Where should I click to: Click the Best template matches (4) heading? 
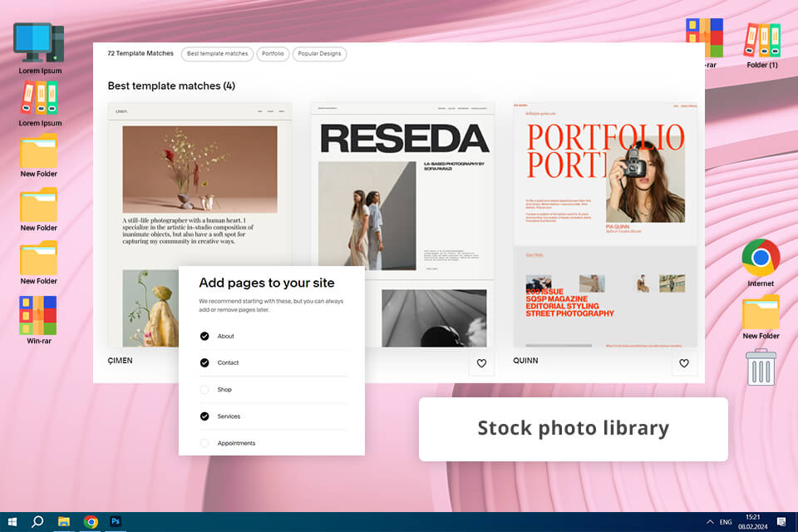171,86
